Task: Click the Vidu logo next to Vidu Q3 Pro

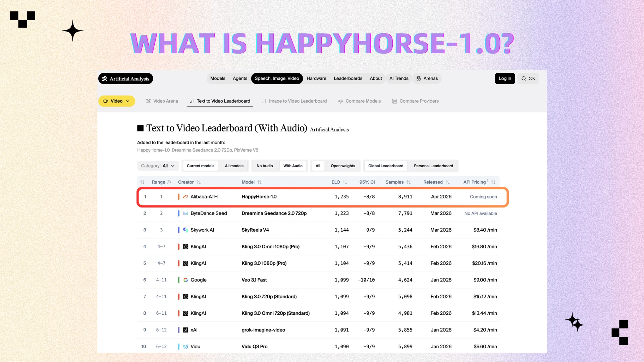Action: pos(186,346)
